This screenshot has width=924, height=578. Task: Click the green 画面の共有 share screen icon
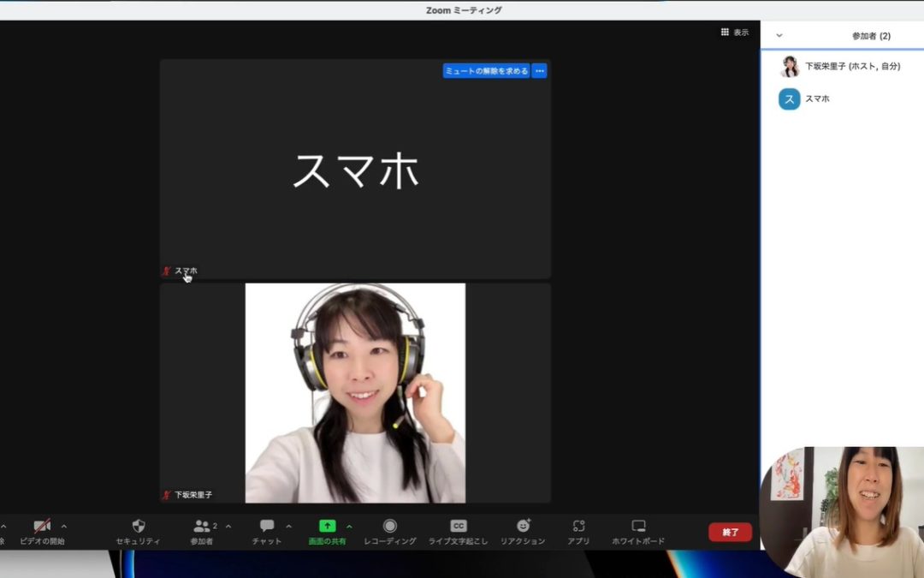coord(327,526)
